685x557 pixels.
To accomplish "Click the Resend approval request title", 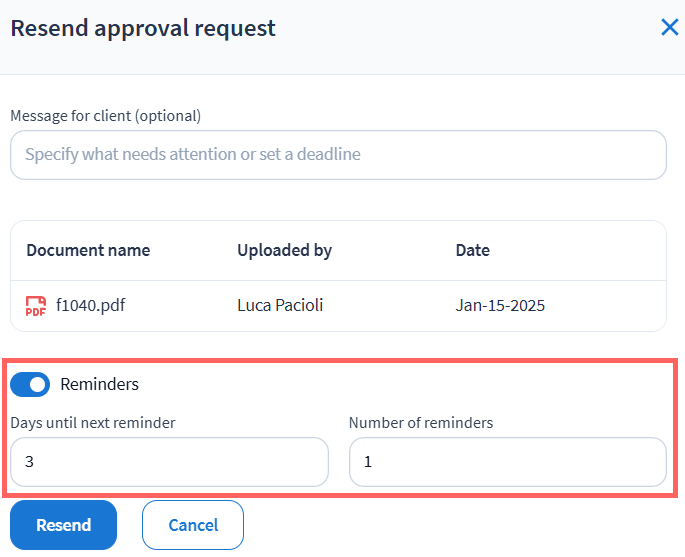I will [143, 28].
